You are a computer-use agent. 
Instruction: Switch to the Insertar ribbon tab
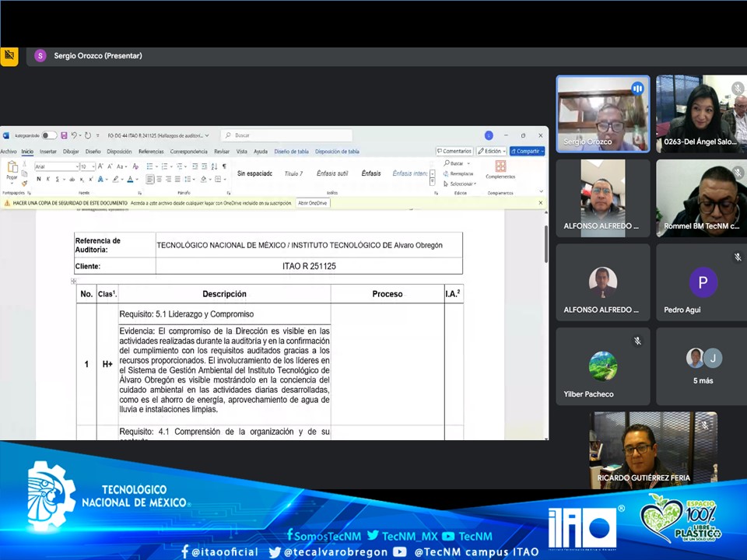pyautogui.click(x=47, y=152)
